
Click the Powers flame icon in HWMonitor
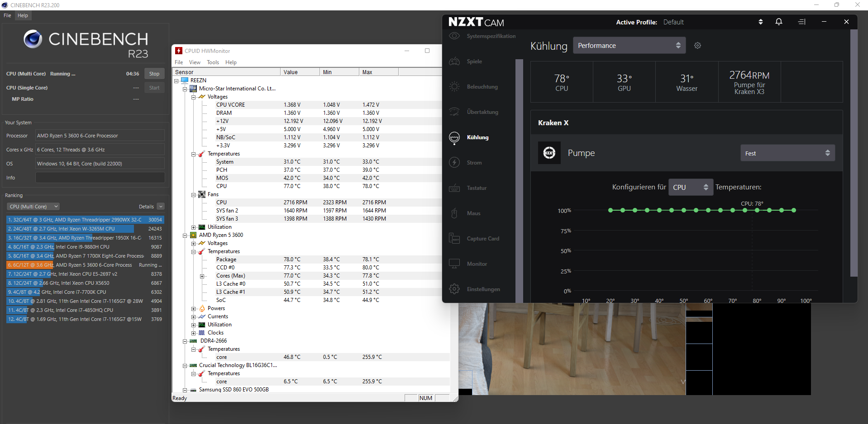tap(202, 308)
